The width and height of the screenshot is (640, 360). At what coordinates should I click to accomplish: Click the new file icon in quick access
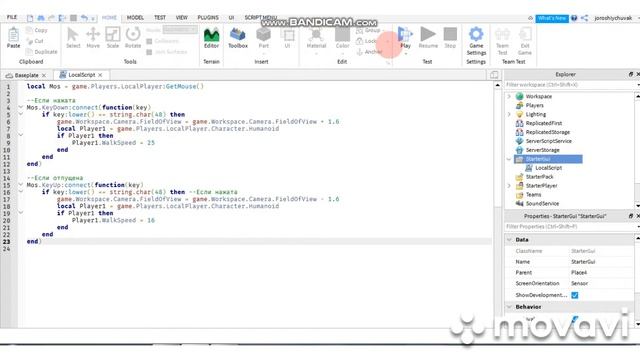click(30, 18)
